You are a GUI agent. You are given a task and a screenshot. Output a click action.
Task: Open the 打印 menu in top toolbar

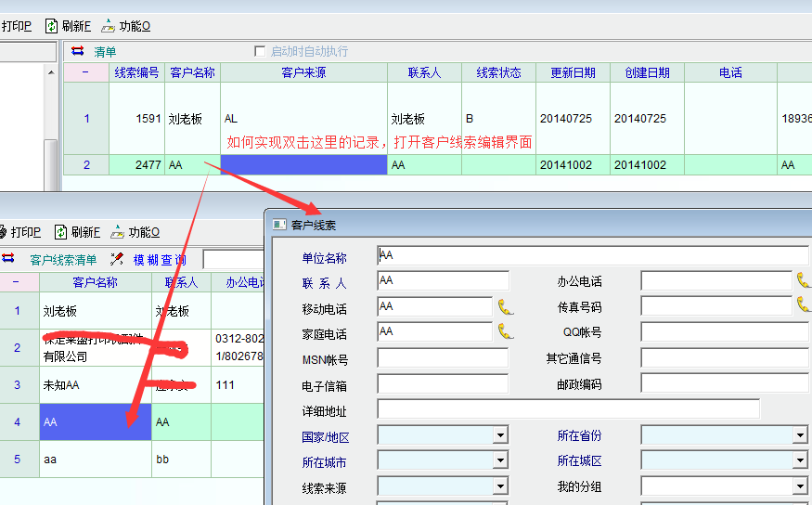(16, 26)
